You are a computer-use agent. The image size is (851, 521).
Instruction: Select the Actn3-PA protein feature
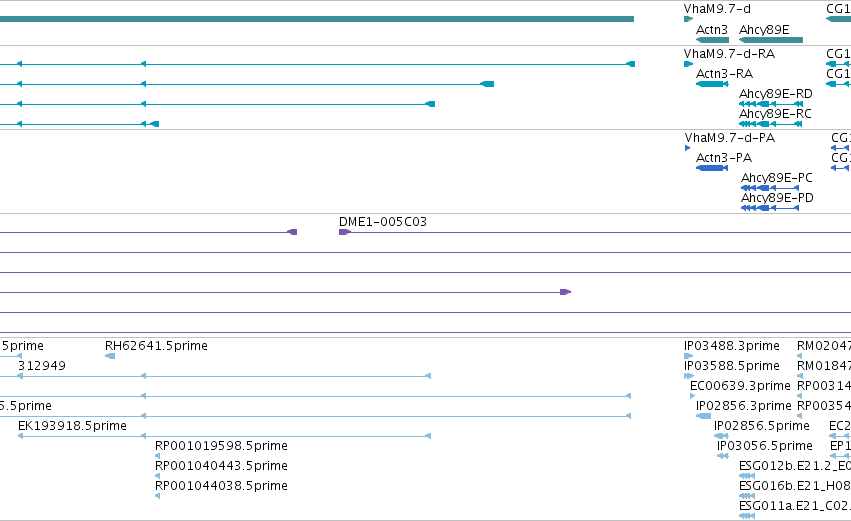point(712,168)
